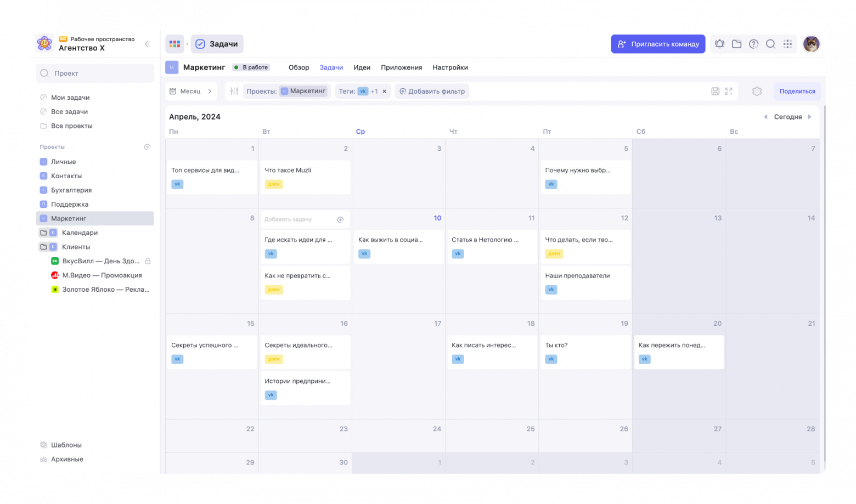Click the fullscreen expand icon in filter bar
Viewport: 856px width, 504px height.
pos(729,92)
